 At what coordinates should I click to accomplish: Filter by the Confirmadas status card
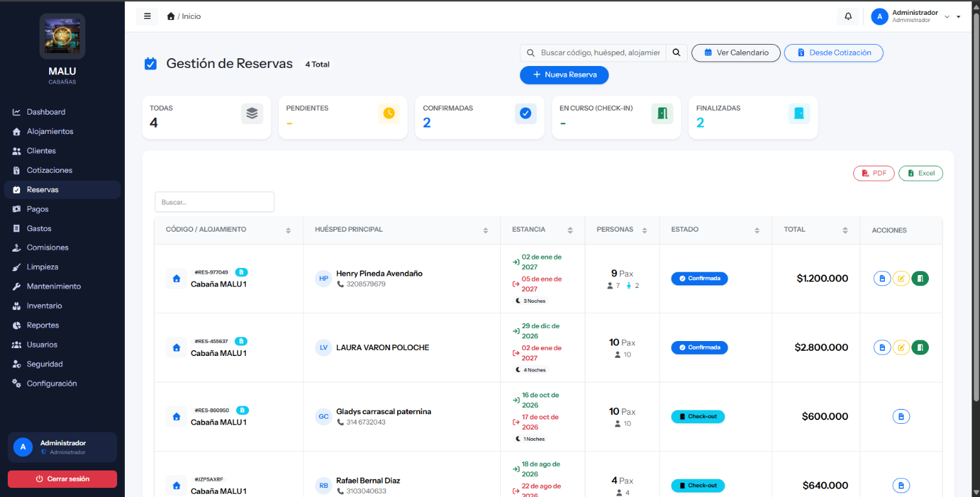point(479,117)
